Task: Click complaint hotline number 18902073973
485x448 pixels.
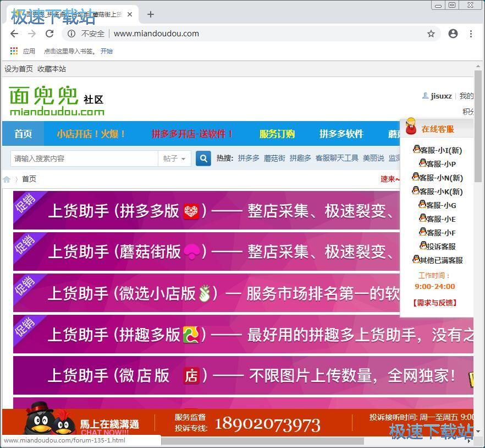Action: [268, 424]
